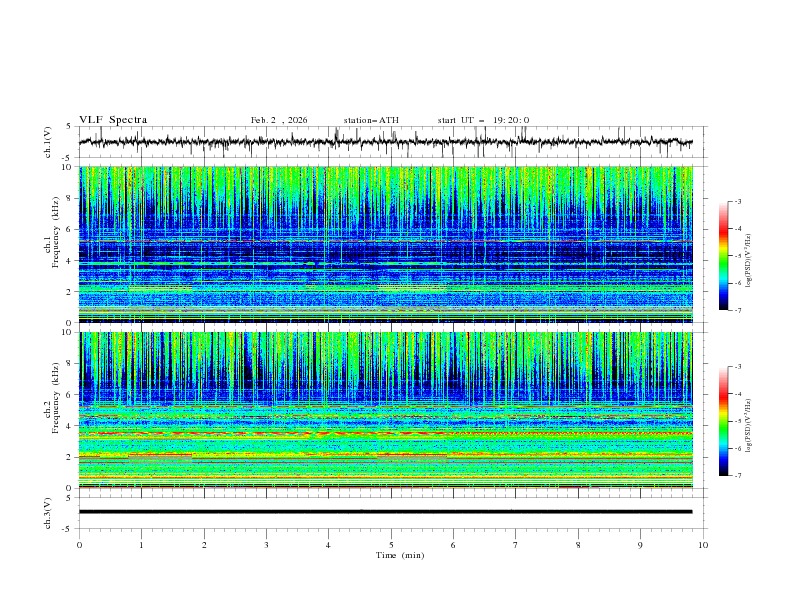The height and width of the screenshot is (612, 792).
Task: Click the "-7" label on ch.1 color bar
Action: point(737,310)
